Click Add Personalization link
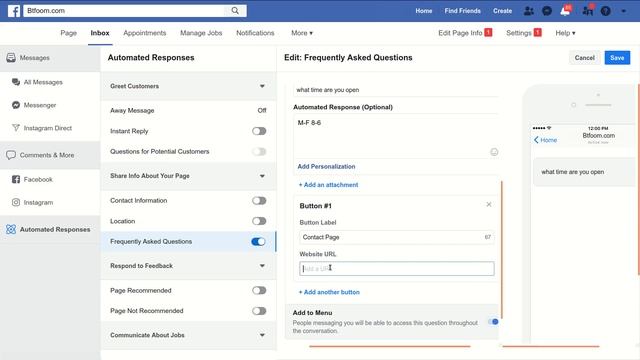Viewport: 640px width, 360px height. [326, 167]
